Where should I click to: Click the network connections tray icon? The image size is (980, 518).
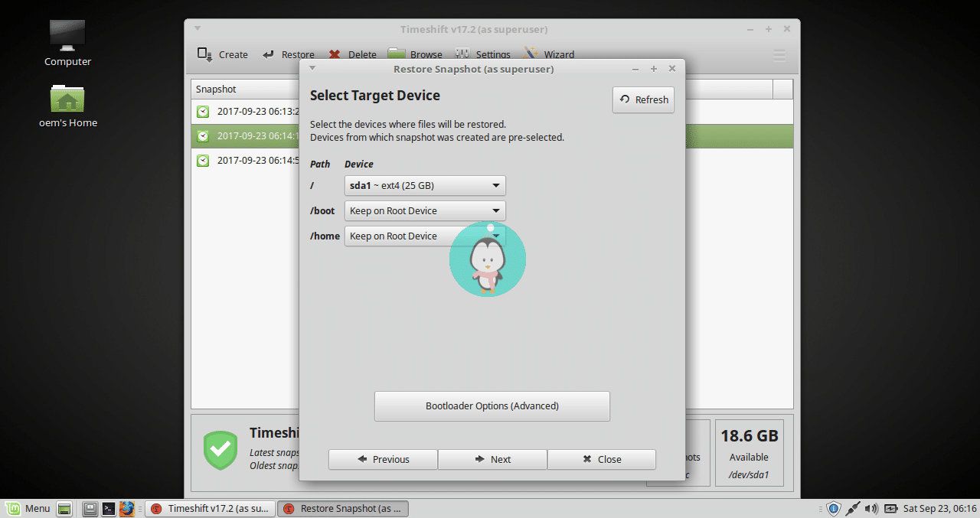(853, 508)
